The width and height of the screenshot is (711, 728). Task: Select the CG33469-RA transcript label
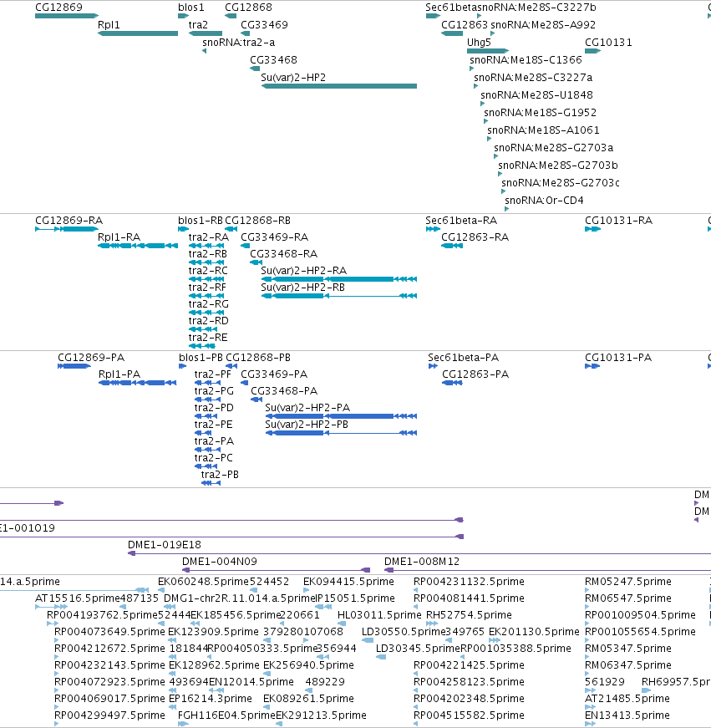274,237
